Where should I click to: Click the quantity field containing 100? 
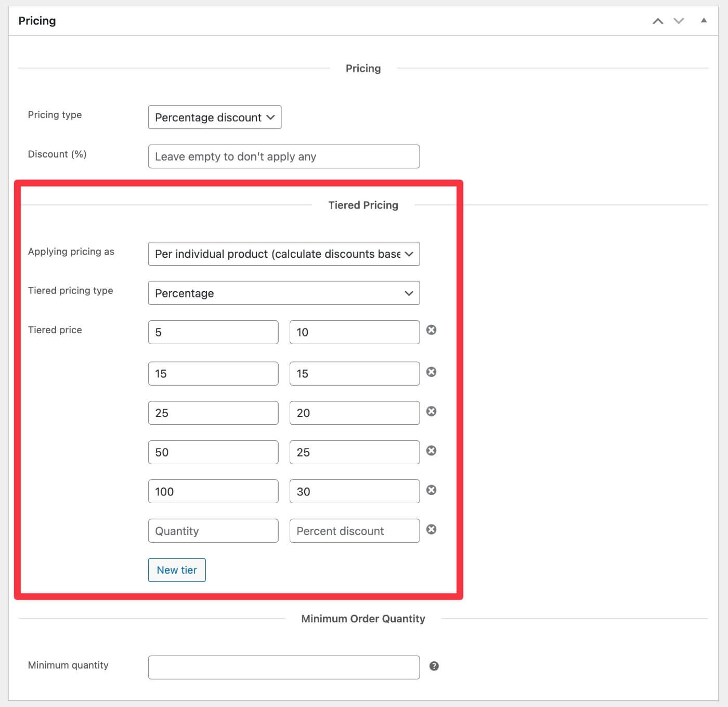pyautogui.click(x=213, y=491)
